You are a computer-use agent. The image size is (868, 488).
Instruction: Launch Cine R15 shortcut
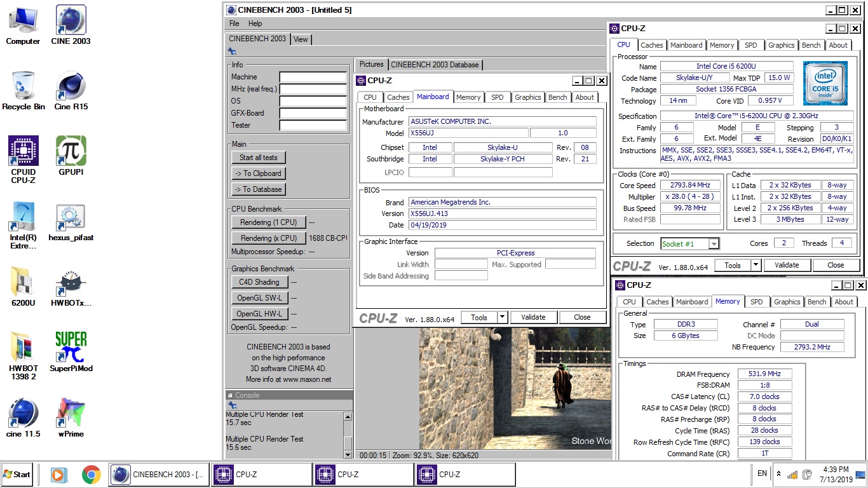[71, 91]
